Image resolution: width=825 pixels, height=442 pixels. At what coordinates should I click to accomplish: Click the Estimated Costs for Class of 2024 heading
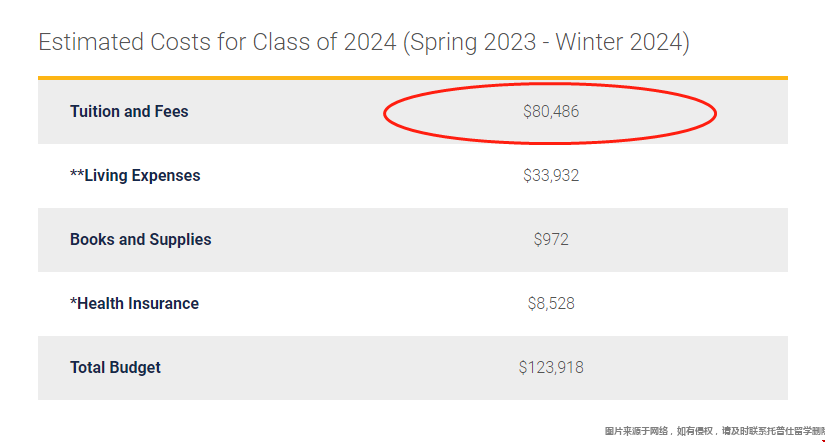[364, 43]
